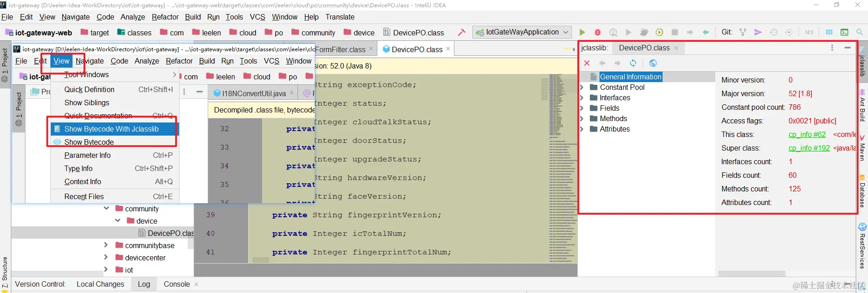Switch to the Local Changes tab
The image size is (868, 293).
coord(100,284)
